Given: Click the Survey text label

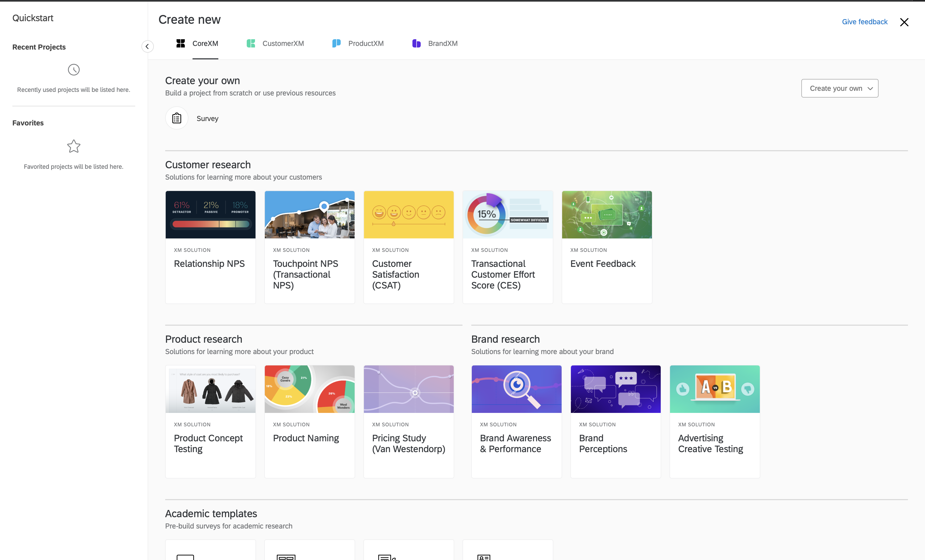Looking at the screenshot, I should click(x=207, y=119).
